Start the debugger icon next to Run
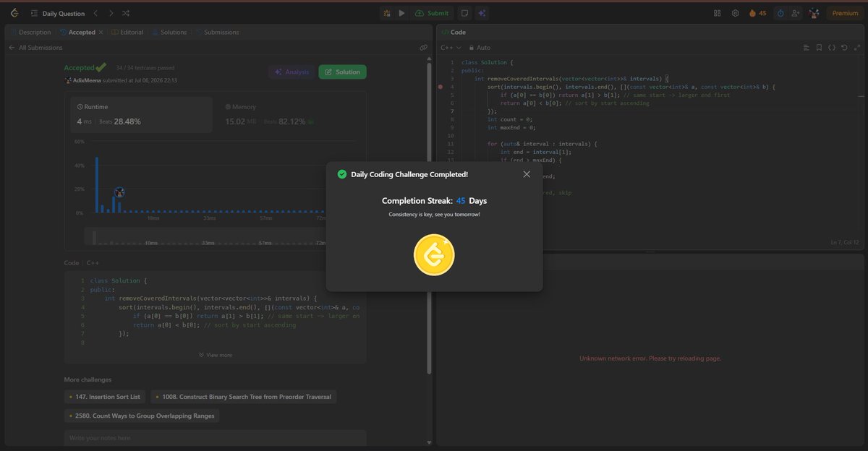The width and height of the screenshot is (868, 451). point(387,13)
